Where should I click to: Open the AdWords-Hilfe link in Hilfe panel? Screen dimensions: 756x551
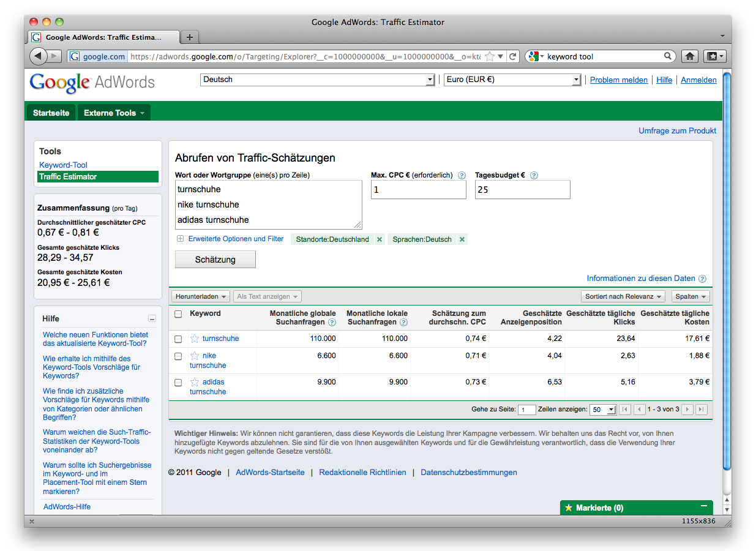(67, 507)
